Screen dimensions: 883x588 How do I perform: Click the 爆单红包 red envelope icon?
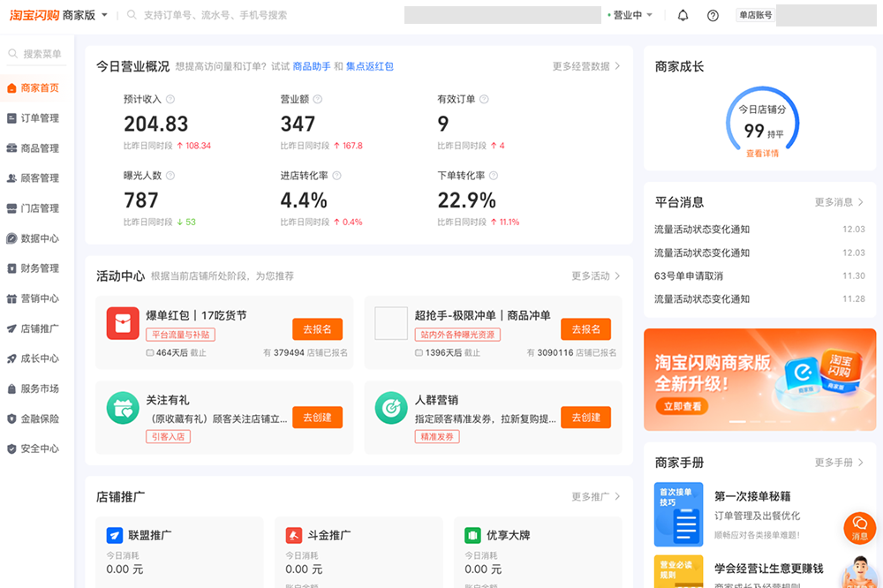tap(123, 323)
